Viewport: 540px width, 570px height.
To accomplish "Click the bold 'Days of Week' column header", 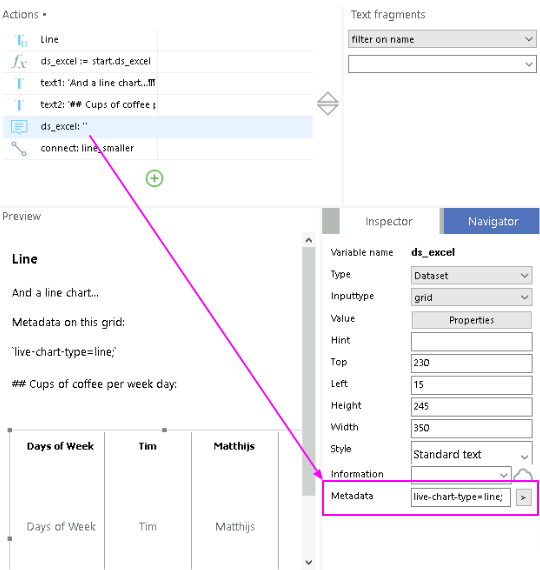I will coord(60,446).
